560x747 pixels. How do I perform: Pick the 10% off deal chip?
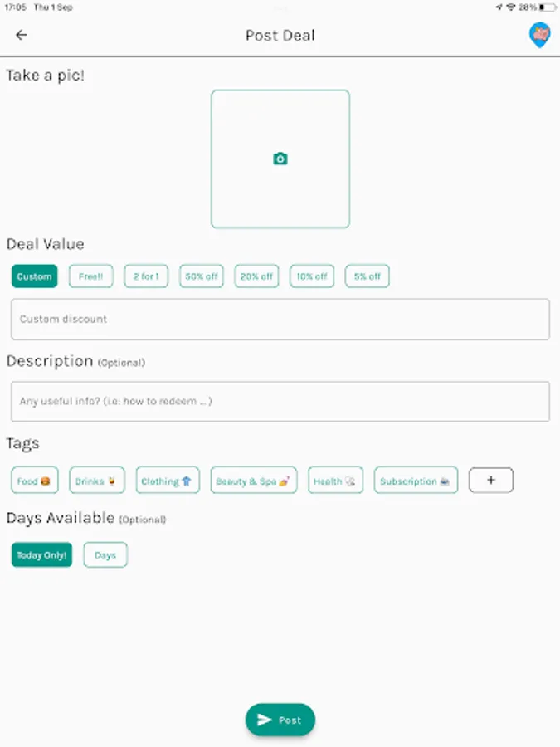[x=312, y=276]
